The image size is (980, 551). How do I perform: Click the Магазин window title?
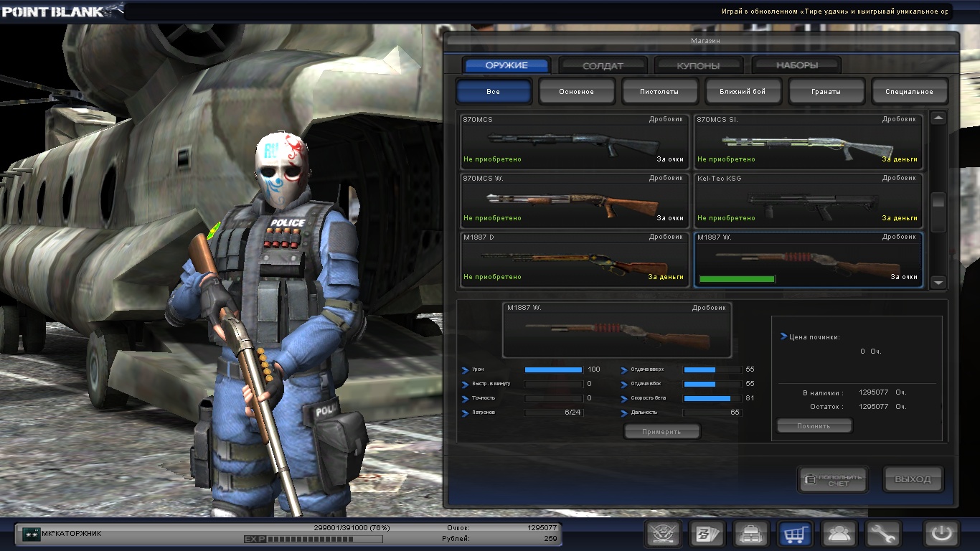pos(705,41)
